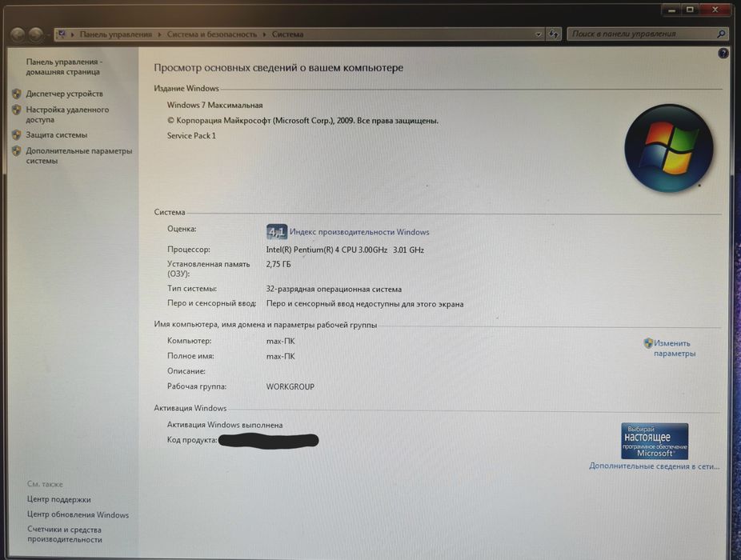This screenshot has width=741, height=560.
Task: Click shield icon beside 'Диспетчер устройств'
Action: click(x=17, y=94)
